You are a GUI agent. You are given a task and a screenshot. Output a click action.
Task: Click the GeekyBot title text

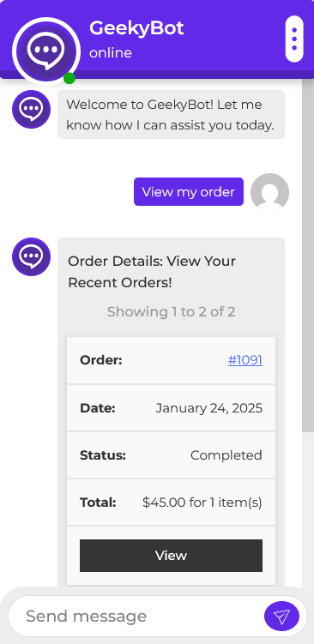coord(136,28)
